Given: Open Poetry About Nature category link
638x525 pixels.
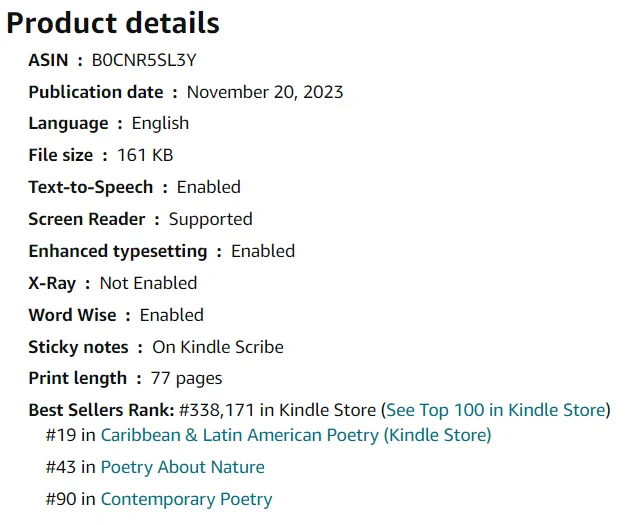Looking at the screenshot, I should coord(182,467).
